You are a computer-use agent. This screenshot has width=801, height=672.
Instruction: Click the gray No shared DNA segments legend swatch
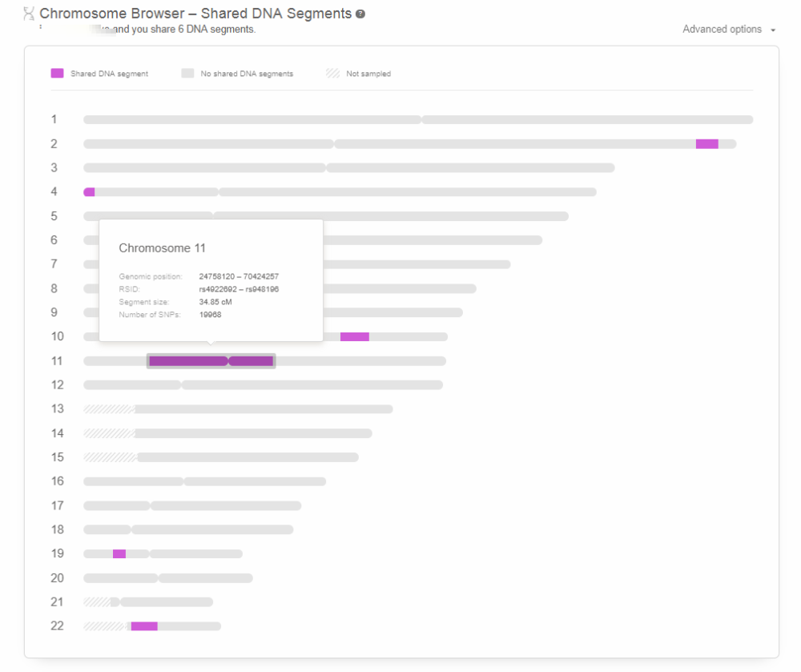pos(187,73)
